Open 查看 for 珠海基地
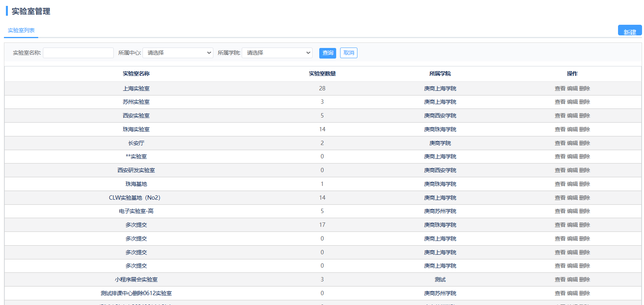The height and width of the screenshot is (305, 644). coord(560,184)
